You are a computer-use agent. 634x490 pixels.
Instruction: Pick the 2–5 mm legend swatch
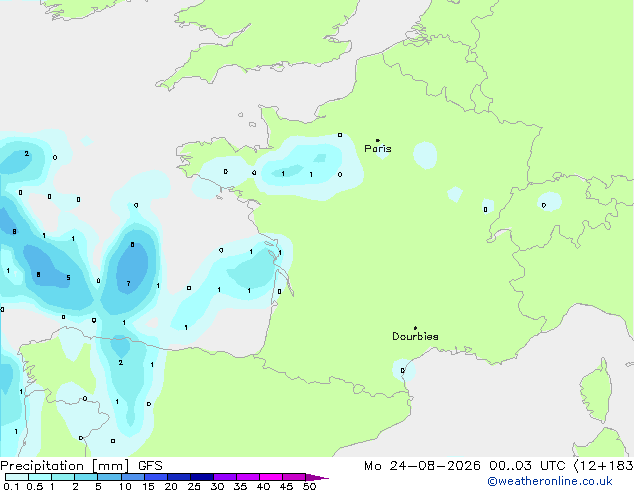coord(86,477)
